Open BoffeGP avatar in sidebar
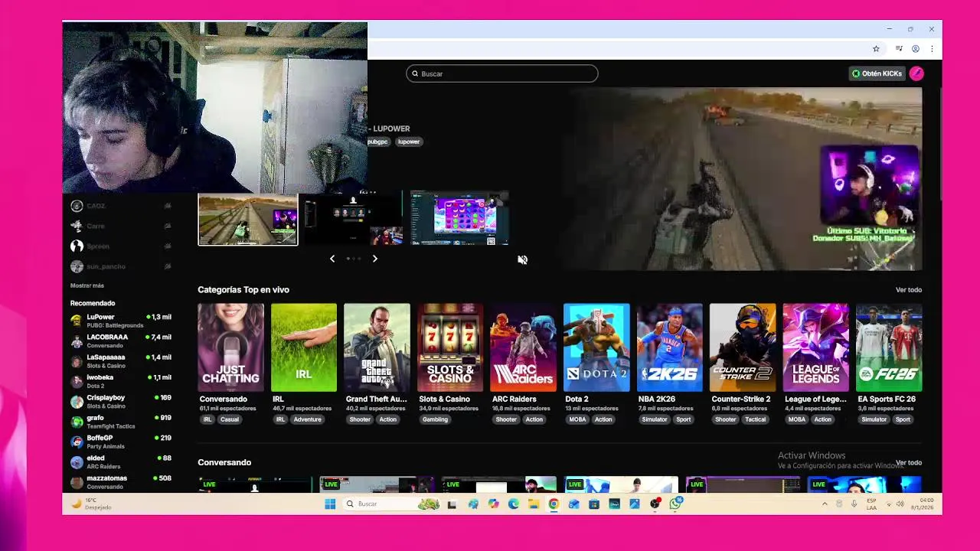 coord(77,442)
